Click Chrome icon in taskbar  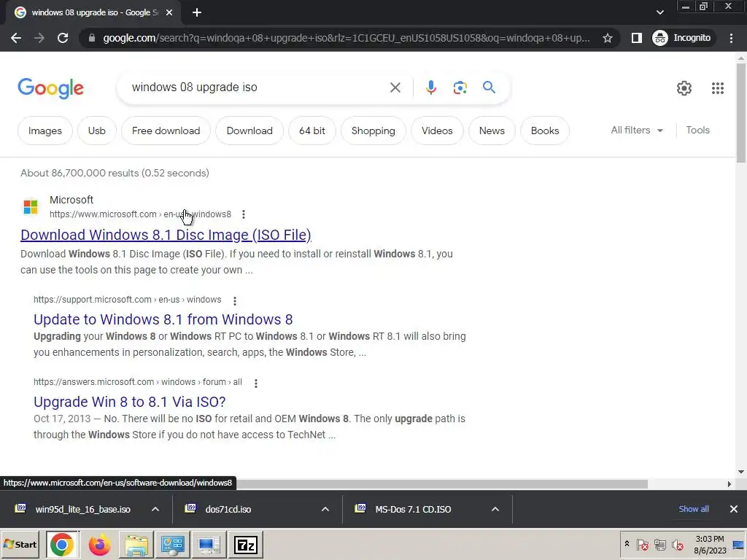pyautogui.click(x=62, y=544)
